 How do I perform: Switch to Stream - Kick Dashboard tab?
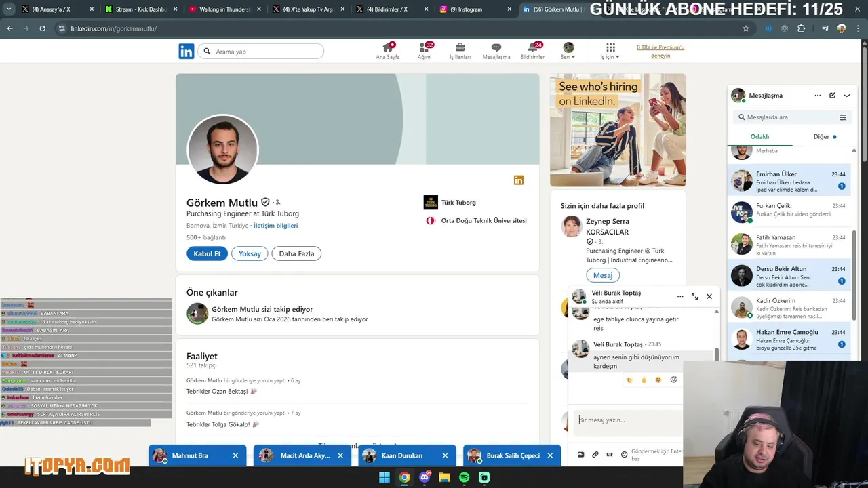[141, 9]
